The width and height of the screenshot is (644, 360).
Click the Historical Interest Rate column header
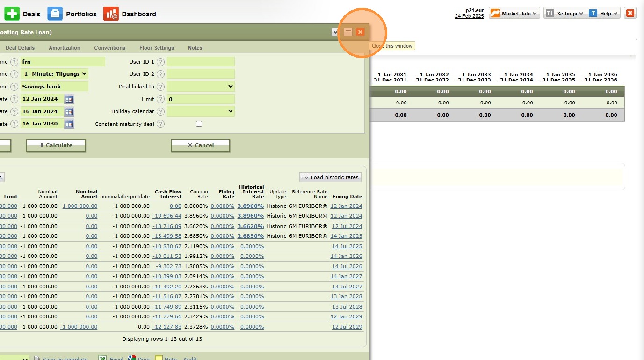click(252, 192)
